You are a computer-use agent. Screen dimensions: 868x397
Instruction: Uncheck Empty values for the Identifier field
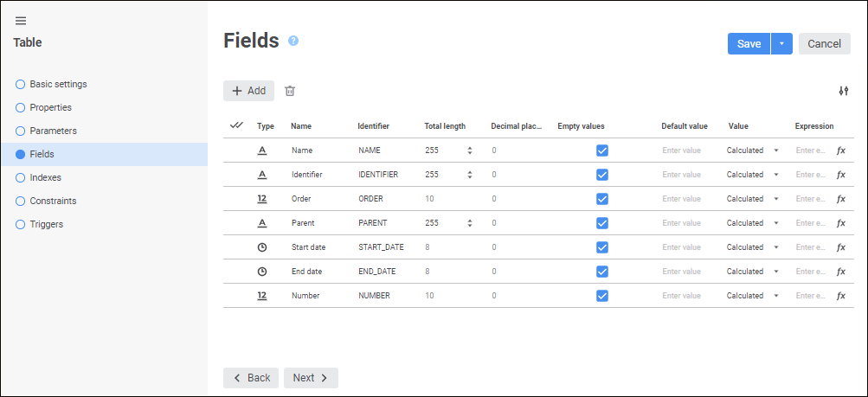[x=602, y=175]
